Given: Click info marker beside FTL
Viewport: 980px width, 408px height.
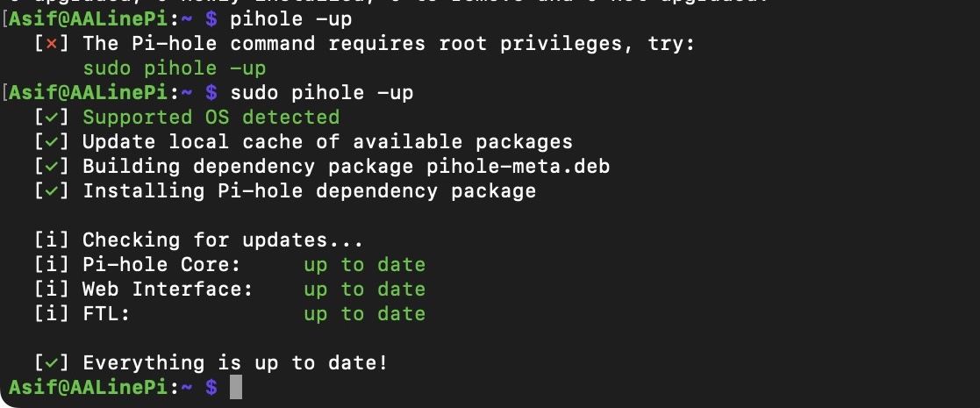Looking at the screenshot, I should pos(52,313).
